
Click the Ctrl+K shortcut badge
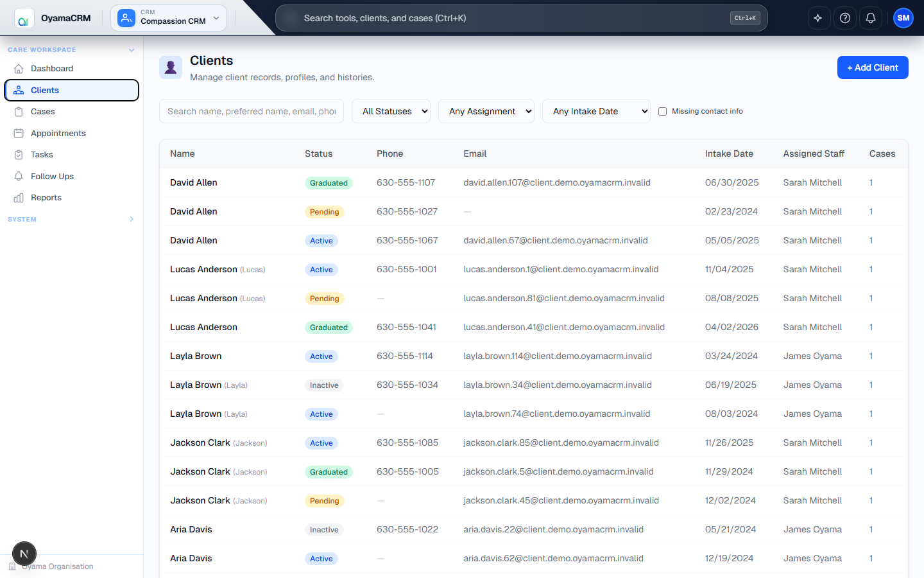(x=745, y=18)
